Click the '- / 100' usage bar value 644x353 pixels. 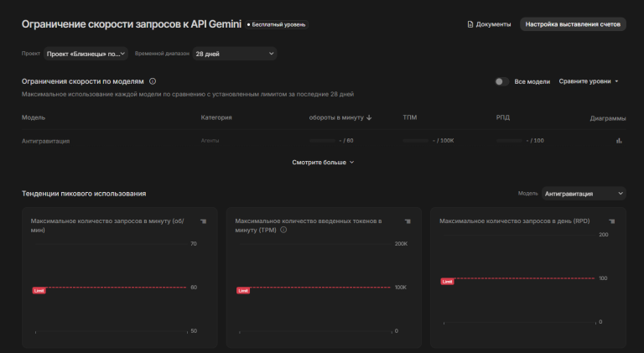(x=535, y=140)
